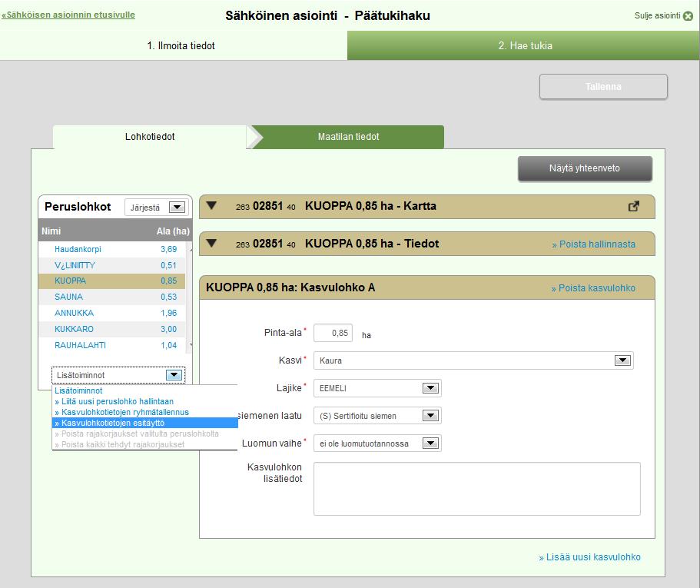700x588 pixels.
Task: Select the Haudankorpi parcel row
Action: pos(112,249)
